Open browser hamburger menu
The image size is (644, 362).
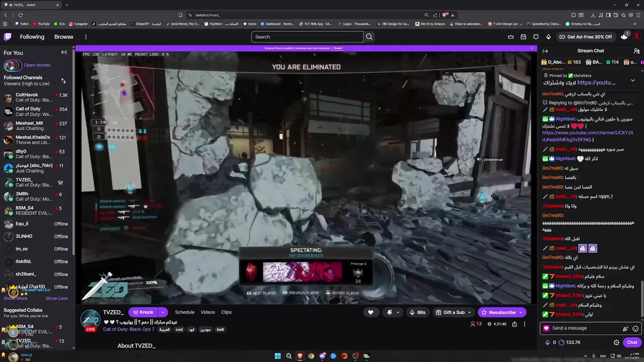point(637,15)
